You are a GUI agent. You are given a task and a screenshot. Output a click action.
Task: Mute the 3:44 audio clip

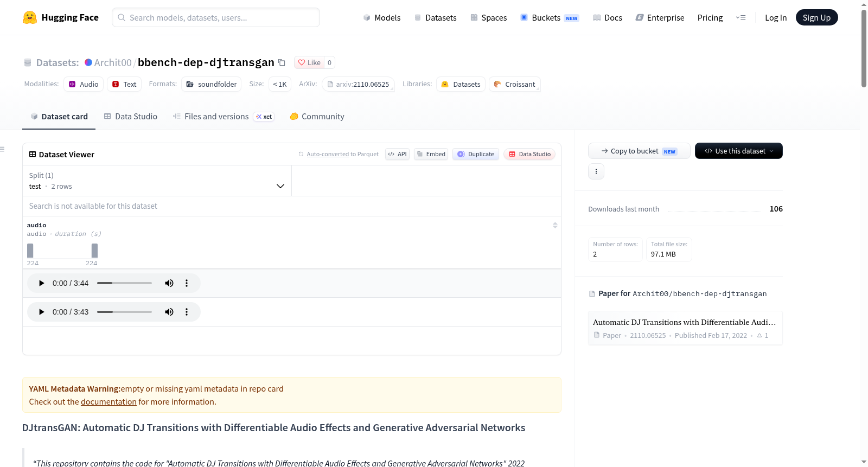point(169,283)
